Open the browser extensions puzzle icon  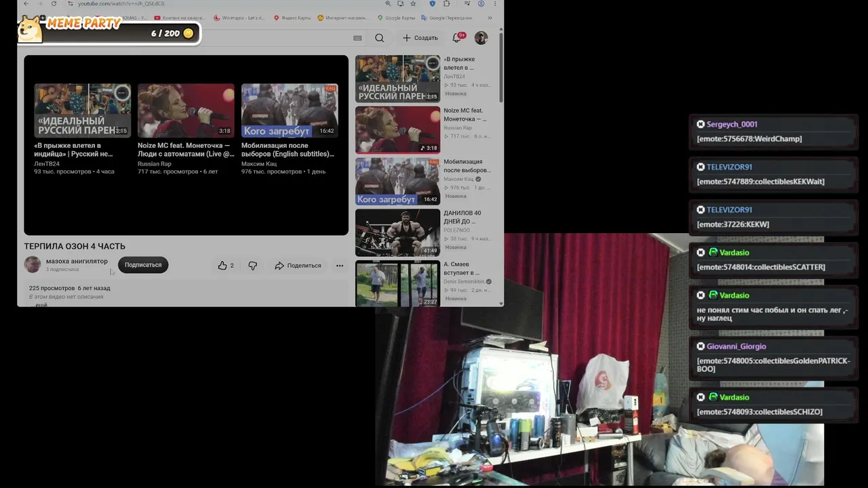coord(446,4)
